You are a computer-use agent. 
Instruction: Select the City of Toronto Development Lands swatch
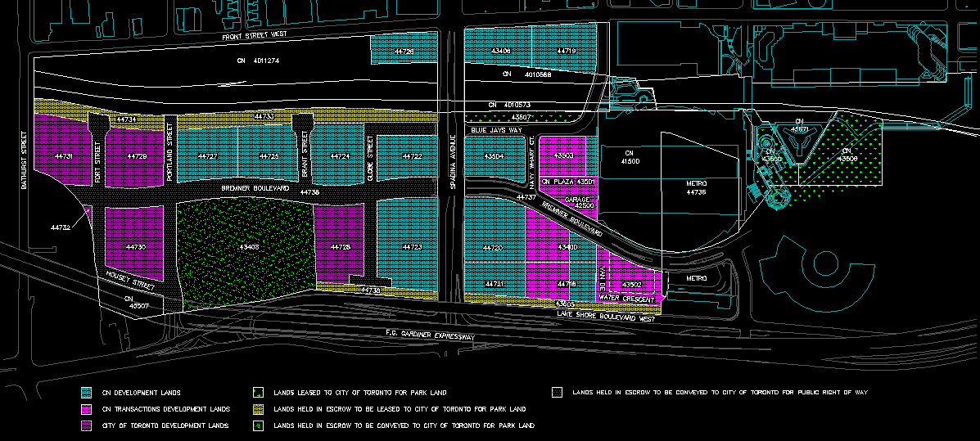(86, 426)
